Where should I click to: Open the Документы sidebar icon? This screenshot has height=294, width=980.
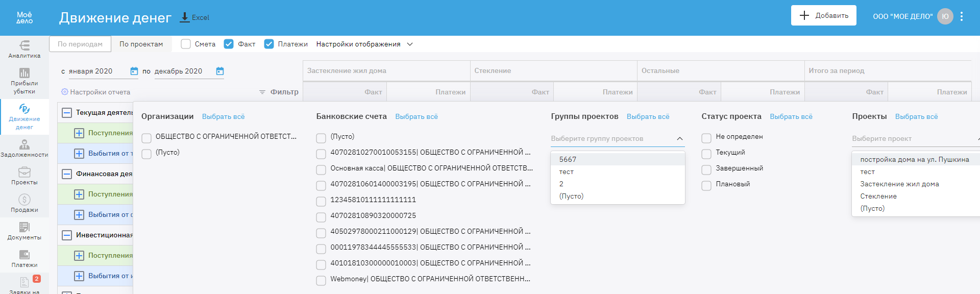pos(24,227)
